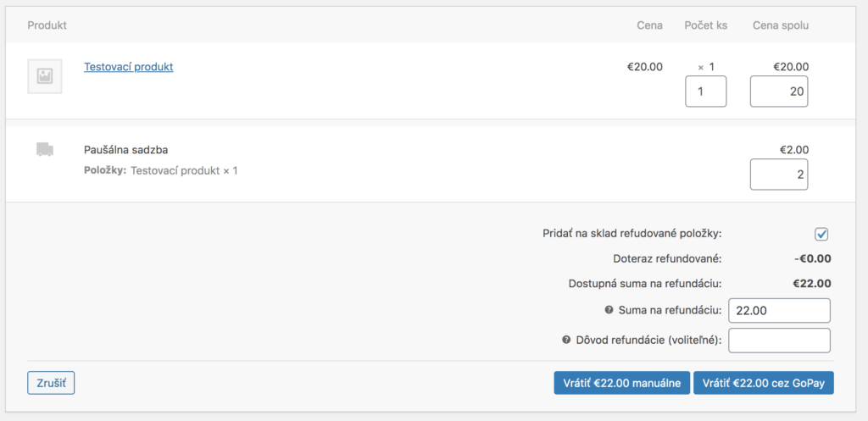868x421 pixels.
Task: Click the product refund total field showing 20
Action: click(x=778, y=91)
